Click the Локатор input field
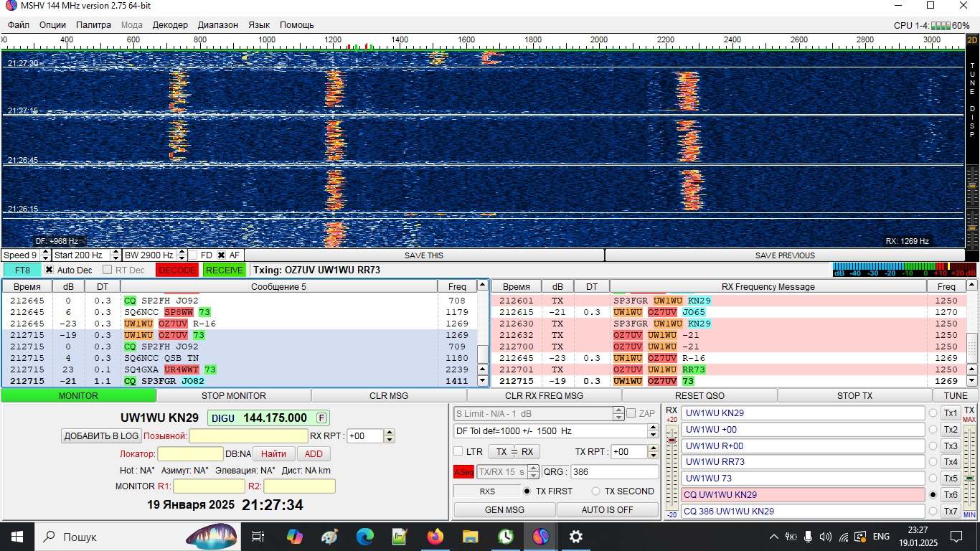The height and width of the screenshot is (551, 980). pos(190,453)
